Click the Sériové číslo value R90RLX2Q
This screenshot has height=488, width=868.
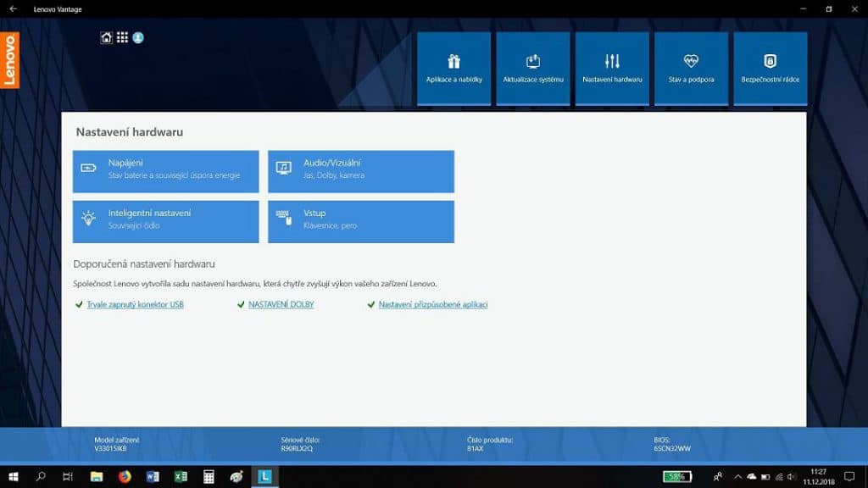(297, 449)
